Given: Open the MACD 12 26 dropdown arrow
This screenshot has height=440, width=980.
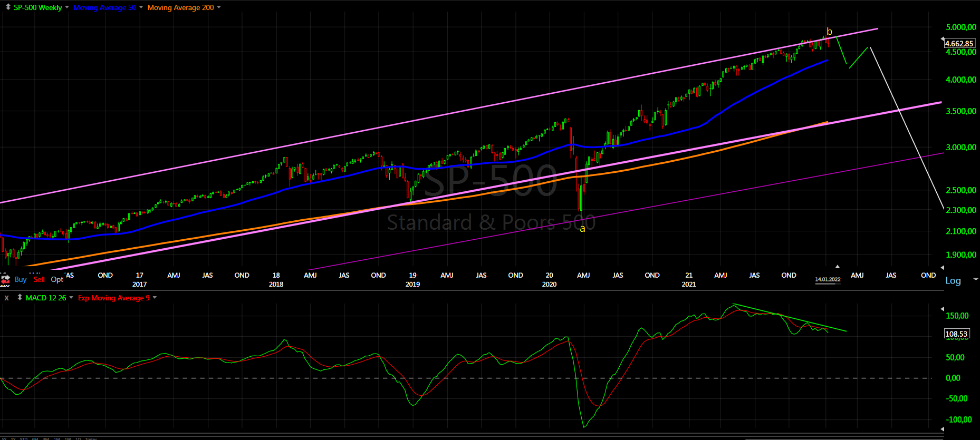Looking at the screenshot, I should coord(71,298).
